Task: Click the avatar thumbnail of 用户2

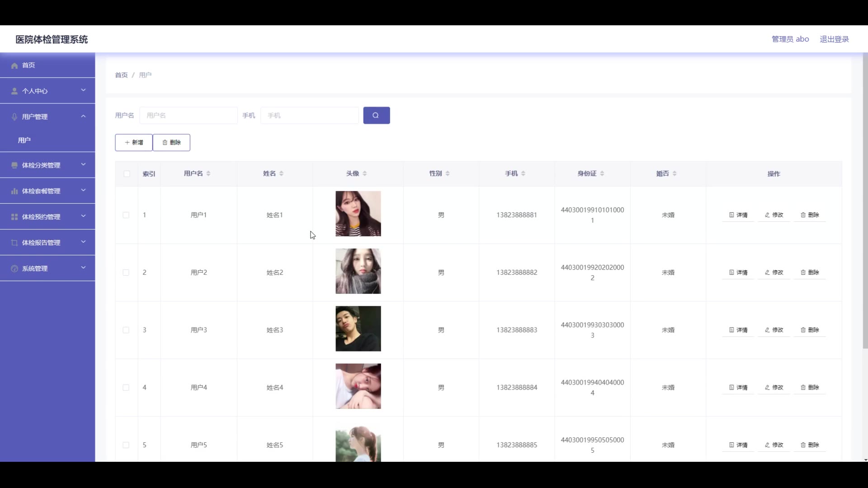Action: 358,271
